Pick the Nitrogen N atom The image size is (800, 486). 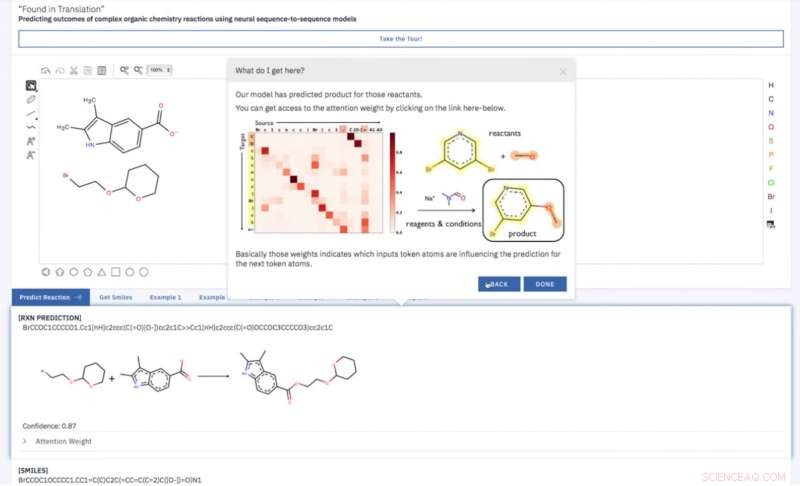click(x=771, y=113)
